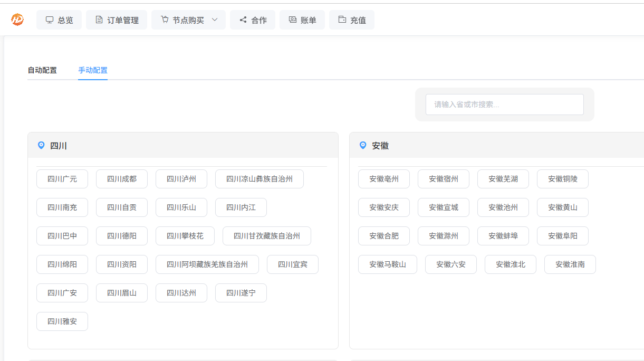Screen dimensions: 644x361
Task: Select the 安徽铜陵 button
Action: click(563, 179)
